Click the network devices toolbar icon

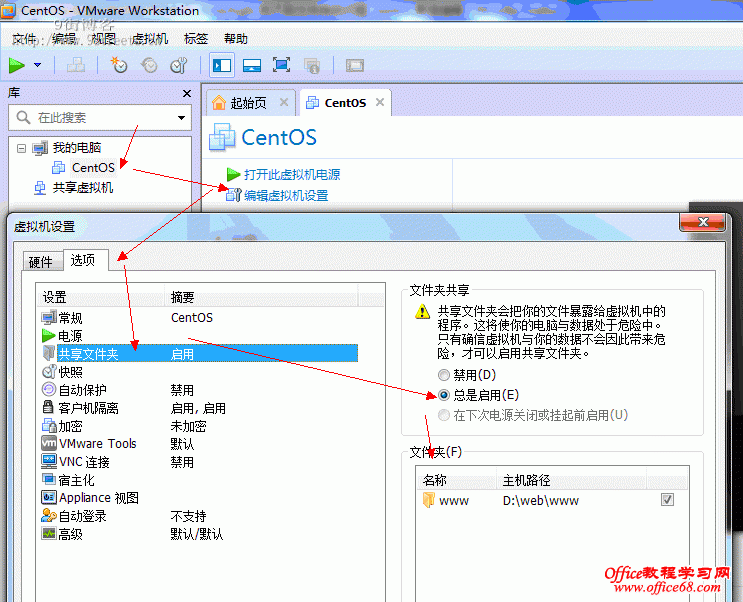(x=76, y=65)
